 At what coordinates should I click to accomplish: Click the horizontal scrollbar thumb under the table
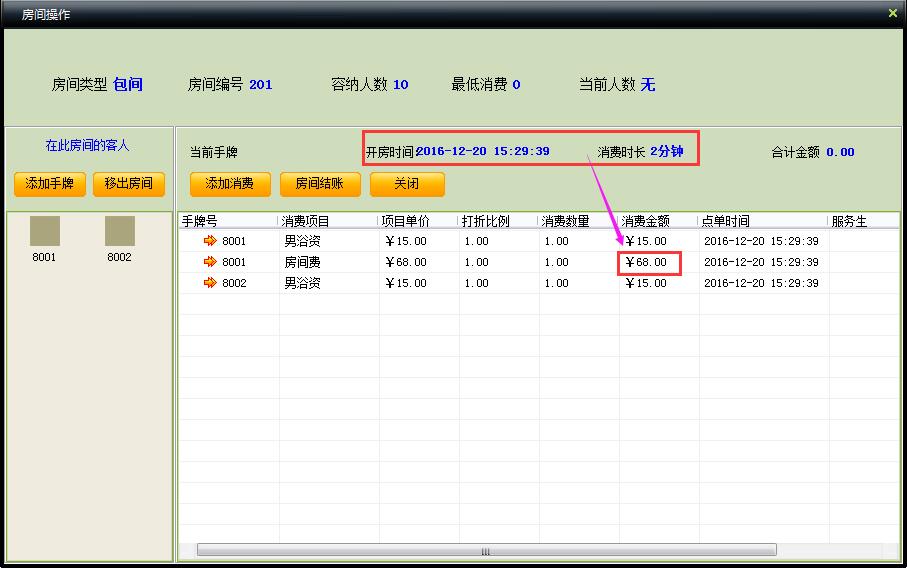point(486,550)
